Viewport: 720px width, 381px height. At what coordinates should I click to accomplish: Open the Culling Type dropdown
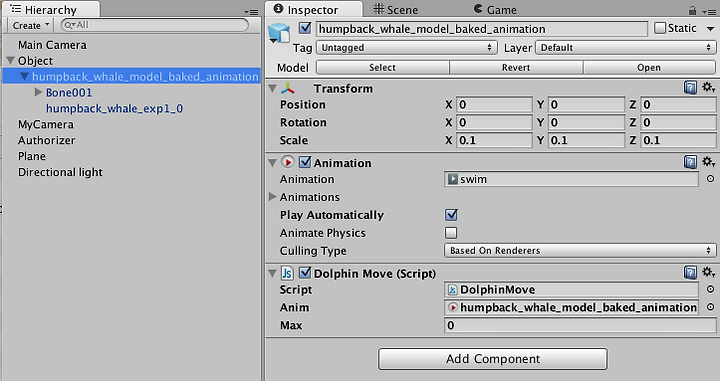[x=580, y=251]
